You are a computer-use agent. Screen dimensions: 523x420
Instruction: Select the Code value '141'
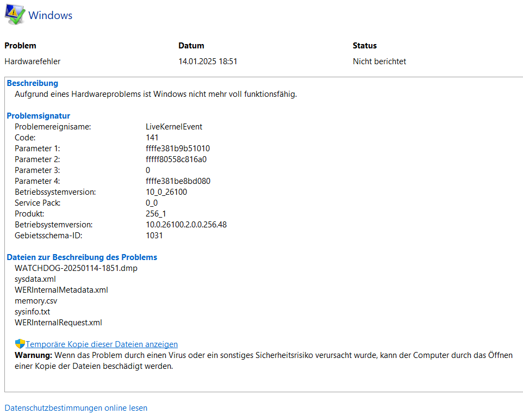pyautogui.click(x=152, y=138)
